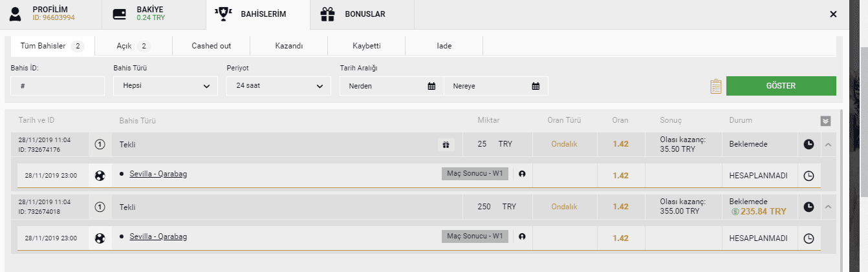868x272 pixels.
Task: Switch to the Cashed out tab
Action: (211, 46)
